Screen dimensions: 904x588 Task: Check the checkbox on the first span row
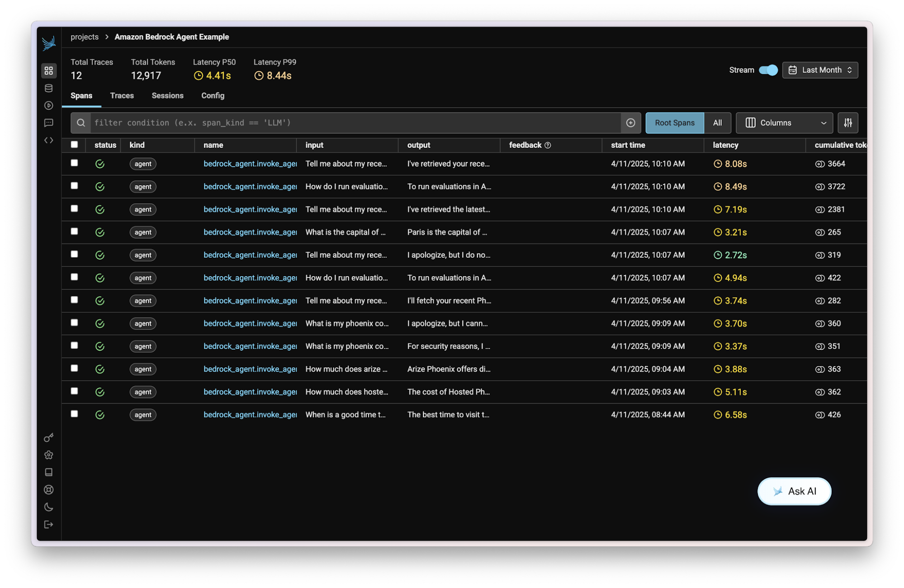[74, 163]
